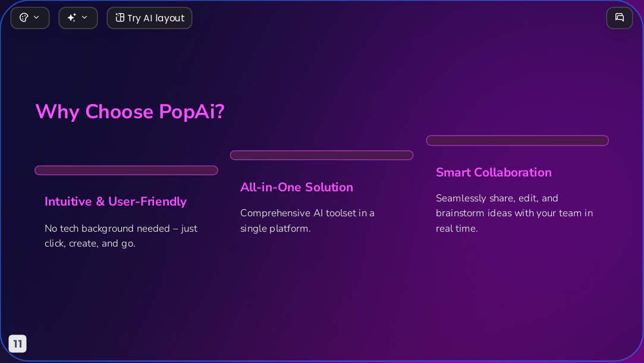Click the bar above Intuitive & User-Friendly
The width and height of the screenshot is (644, 363).
coord(126,171)
